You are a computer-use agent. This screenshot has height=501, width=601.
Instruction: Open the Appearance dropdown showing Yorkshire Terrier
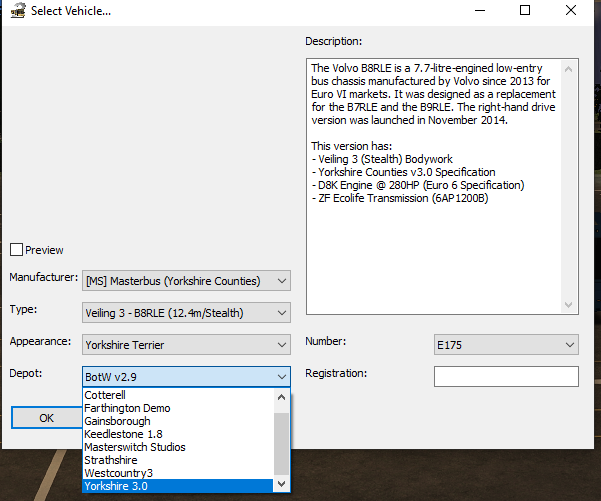[186, 345]
